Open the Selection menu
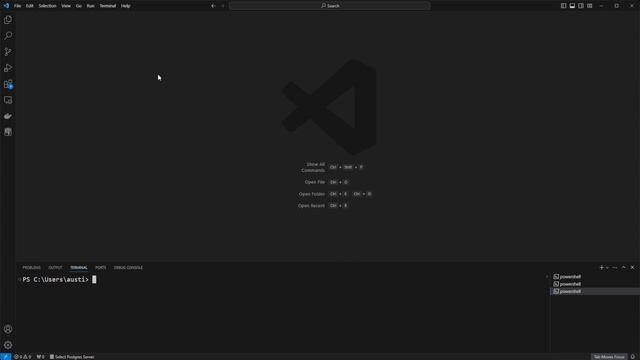This screenshot has height=360, width=640. 47,6
